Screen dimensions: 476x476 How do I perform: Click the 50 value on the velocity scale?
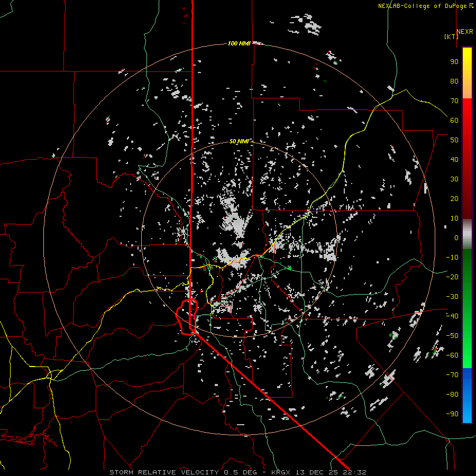click(x=454, y=140)
